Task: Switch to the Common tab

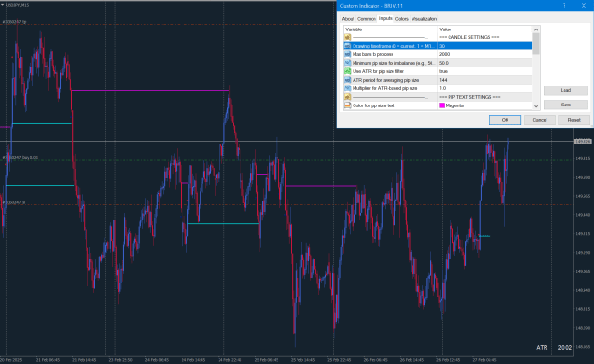Action: pyautogui.click(x=366, y=19)
